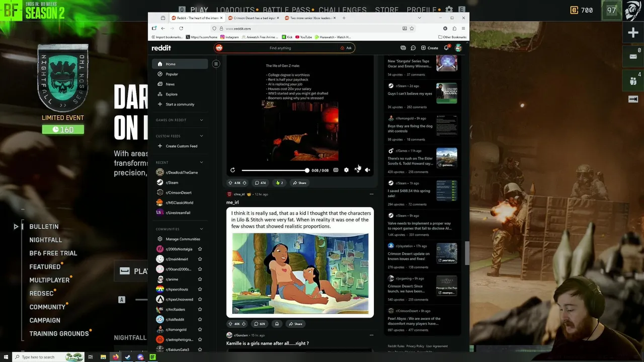The height and width of the screenshot is (362, 644).
Task: Open 474 comments on the video post
Action: click(x=260, y=183)
